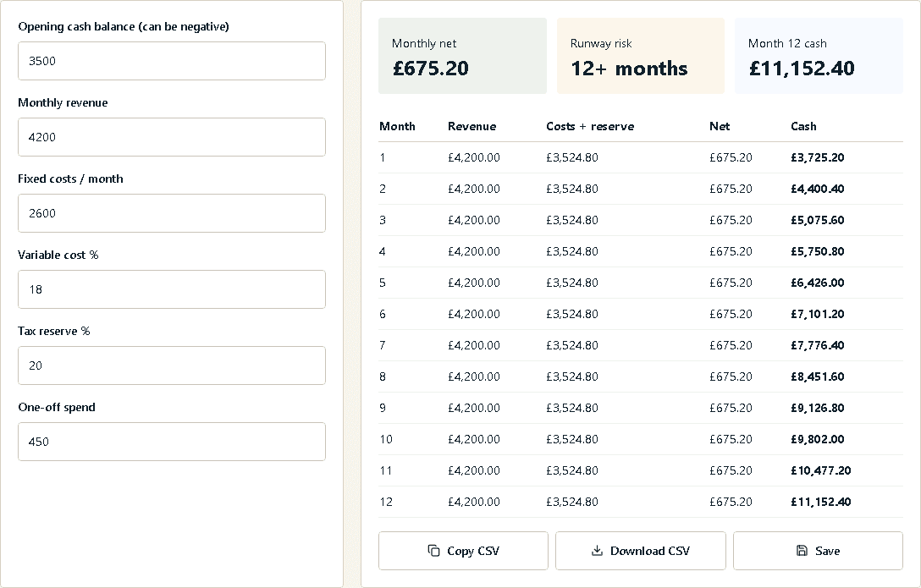This screenshot has height=588, width=921.
Task: Click the Month 12 cash summary card
Action: 819,56
